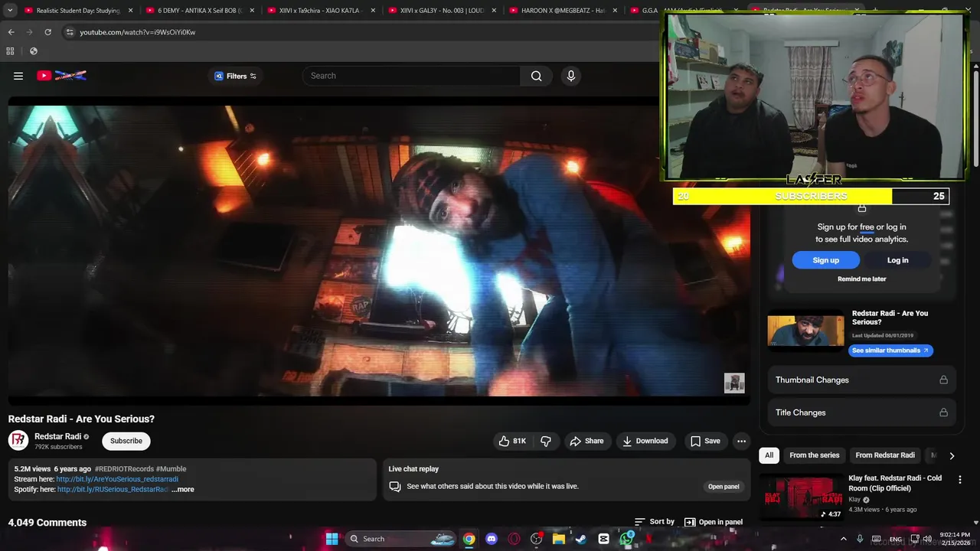This screenshot has height=551, width=980.
Task: Go back in browser
Action: pyautogui.click(x=11, y=32)
